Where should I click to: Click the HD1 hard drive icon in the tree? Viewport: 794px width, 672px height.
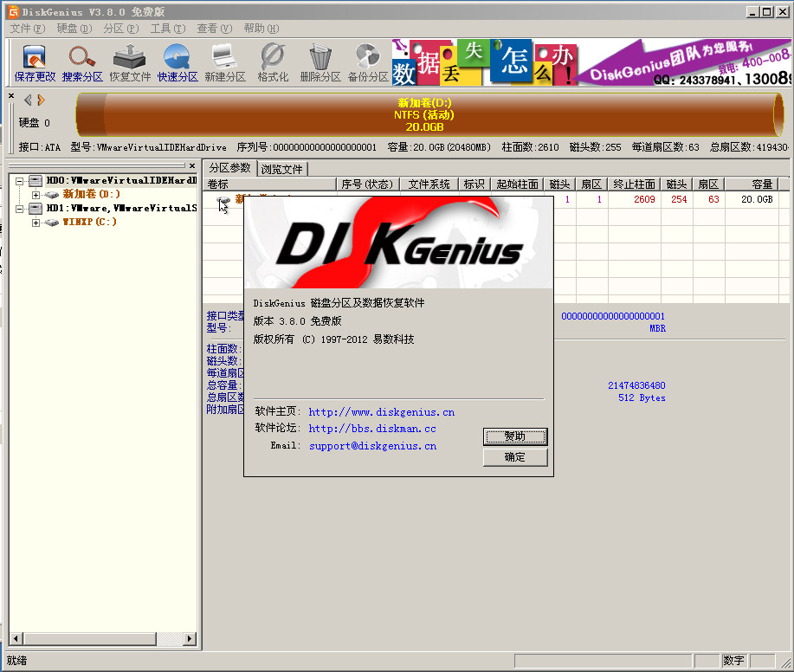pos(36,208)
